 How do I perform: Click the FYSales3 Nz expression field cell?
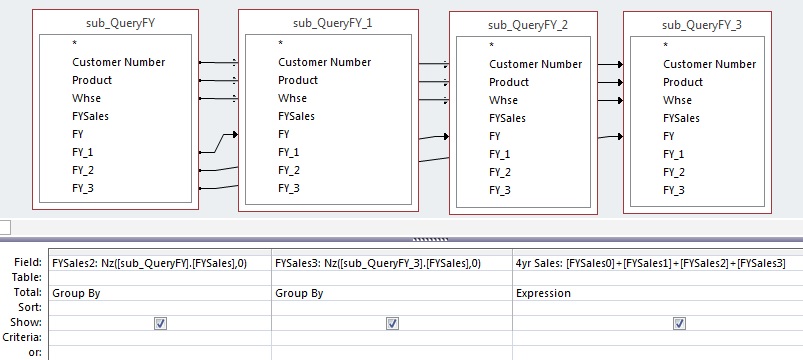click(392, 263)
